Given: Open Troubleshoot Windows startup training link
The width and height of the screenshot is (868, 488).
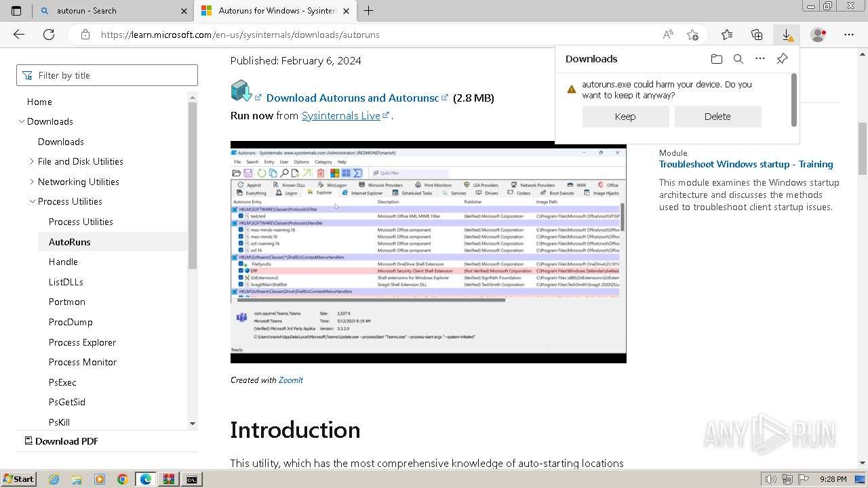Looking at the screenshot, I should pos(746,164).
